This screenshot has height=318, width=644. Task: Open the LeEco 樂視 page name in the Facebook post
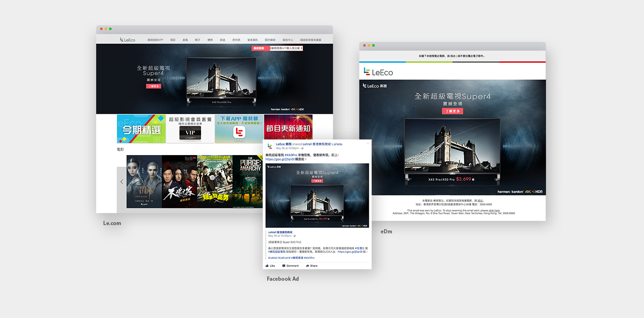click(283, 144)
